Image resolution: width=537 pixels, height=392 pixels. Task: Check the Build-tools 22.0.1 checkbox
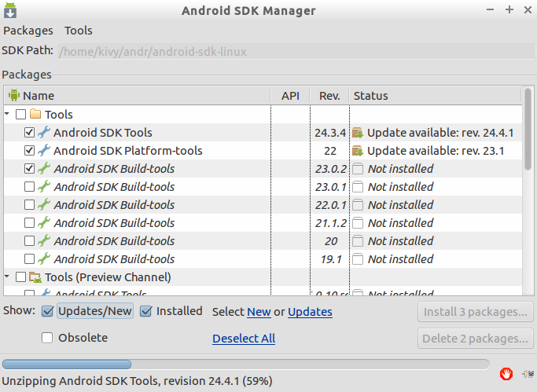point(29,205)
